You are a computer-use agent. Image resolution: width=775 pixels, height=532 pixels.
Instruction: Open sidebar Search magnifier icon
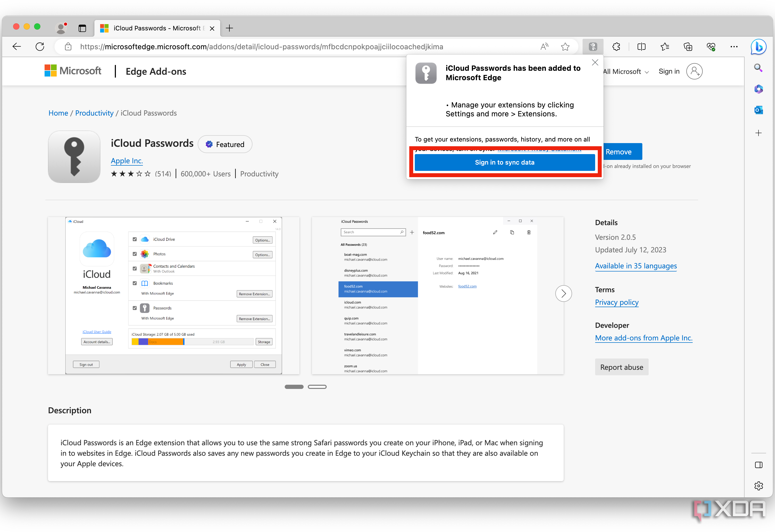(x=758, y=68)
